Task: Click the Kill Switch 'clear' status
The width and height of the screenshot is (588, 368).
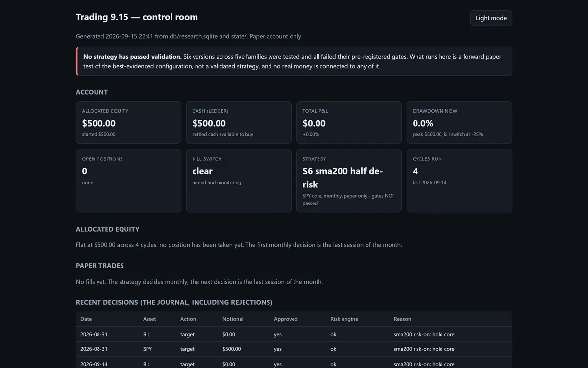Action: [202, 171]
